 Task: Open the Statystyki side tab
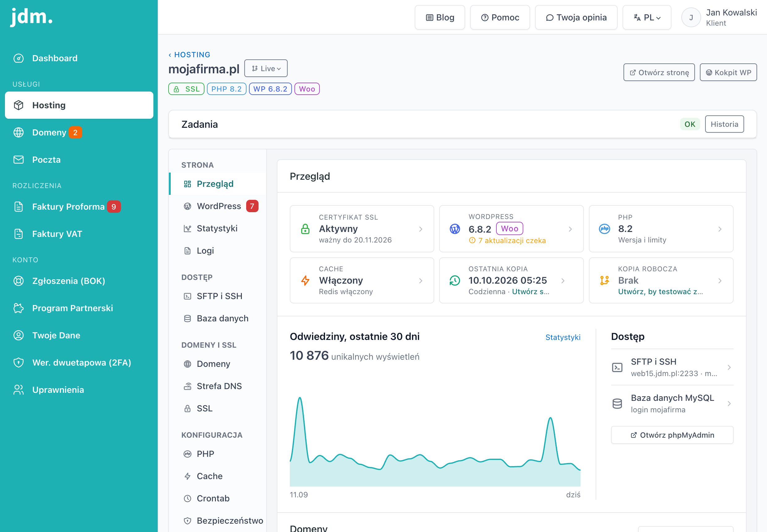[218, 228]
